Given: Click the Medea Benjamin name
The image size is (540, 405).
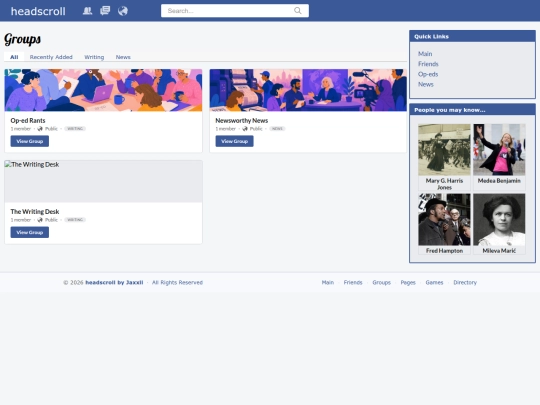Looking at the screenshot, I should [x=499, y=180].
